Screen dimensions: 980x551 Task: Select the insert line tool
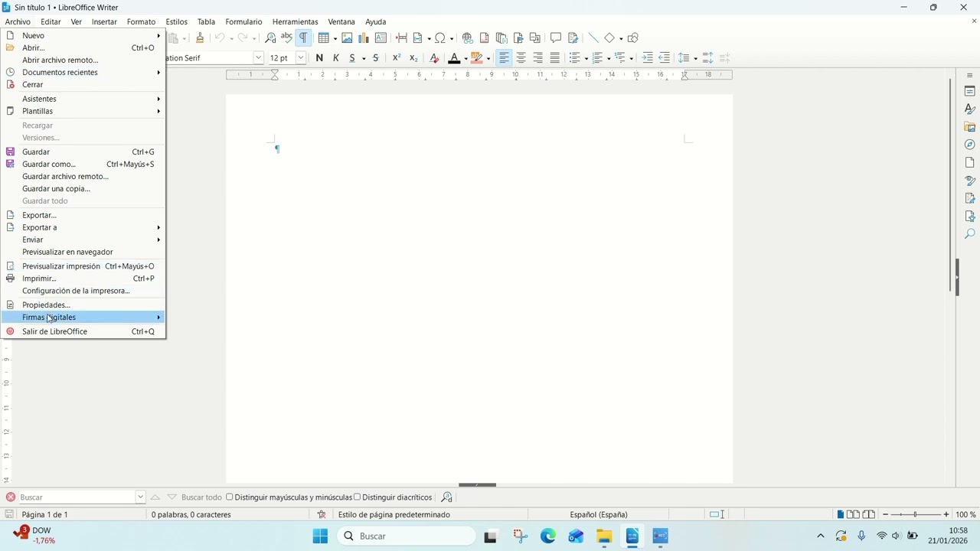(593, 37)
